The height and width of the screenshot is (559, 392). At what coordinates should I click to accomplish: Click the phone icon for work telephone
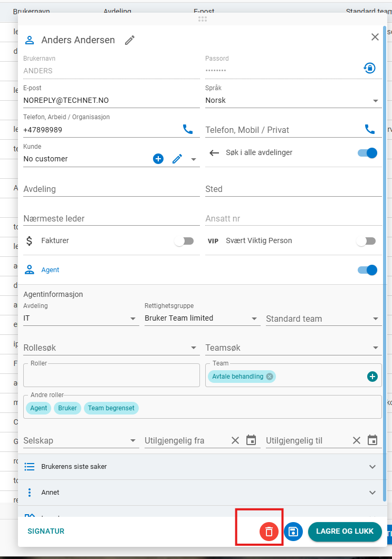(x=188, y=129)
